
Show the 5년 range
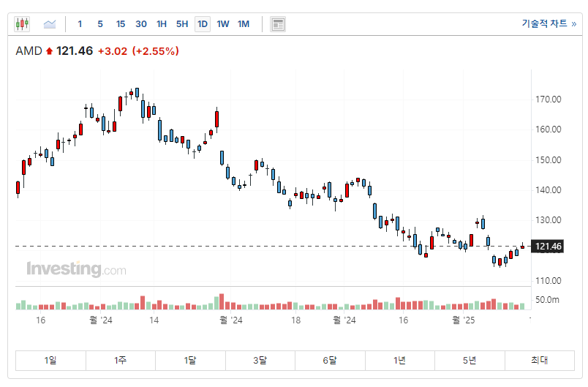(x=470, y=361)
